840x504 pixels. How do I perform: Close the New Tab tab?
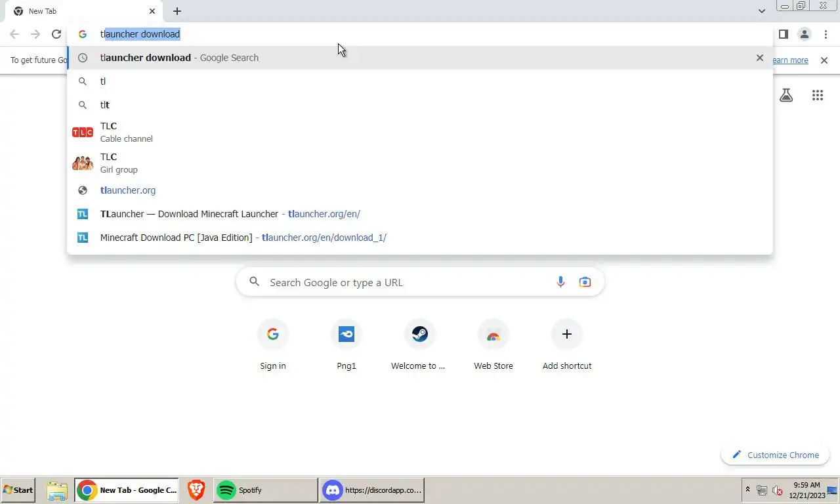coord(152,11)
